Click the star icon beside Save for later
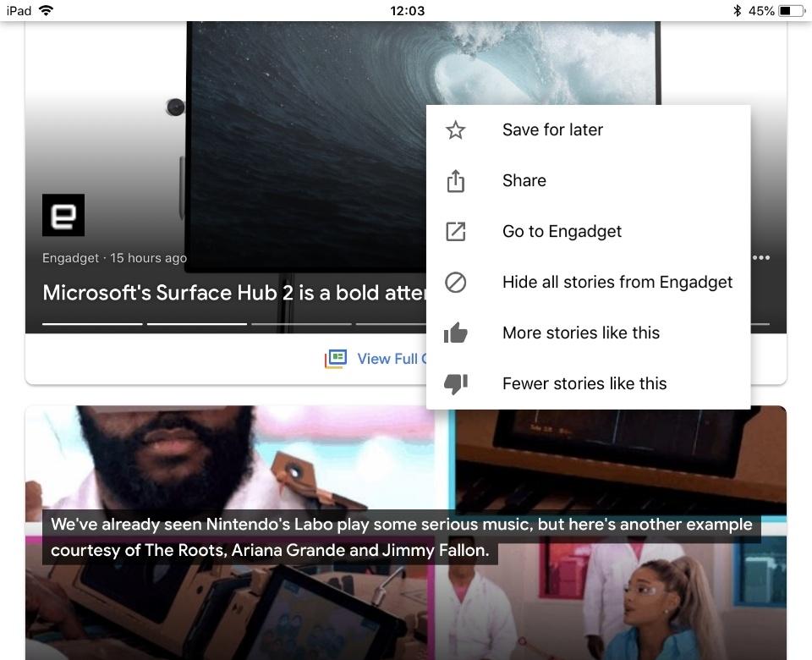 tap(456, 129)
